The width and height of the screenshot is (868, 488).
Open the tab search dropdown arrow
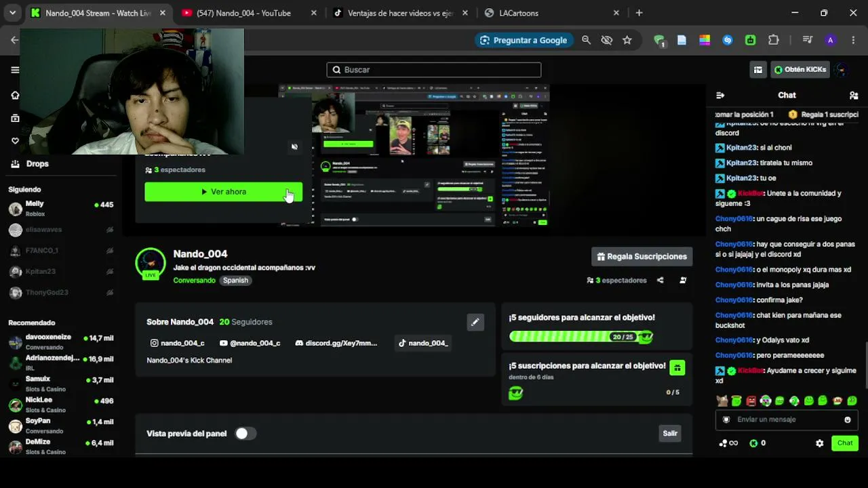12,13
